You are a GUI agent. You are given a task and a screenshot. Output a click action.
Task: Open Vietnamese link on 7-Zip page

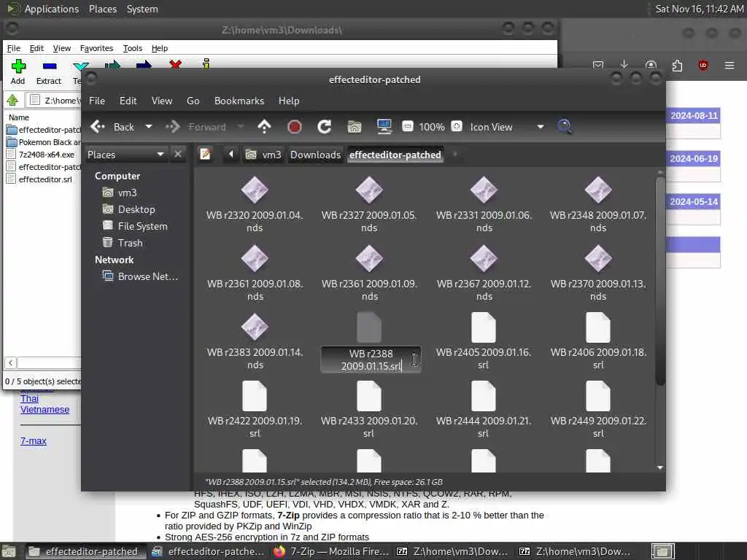point(44,410)
